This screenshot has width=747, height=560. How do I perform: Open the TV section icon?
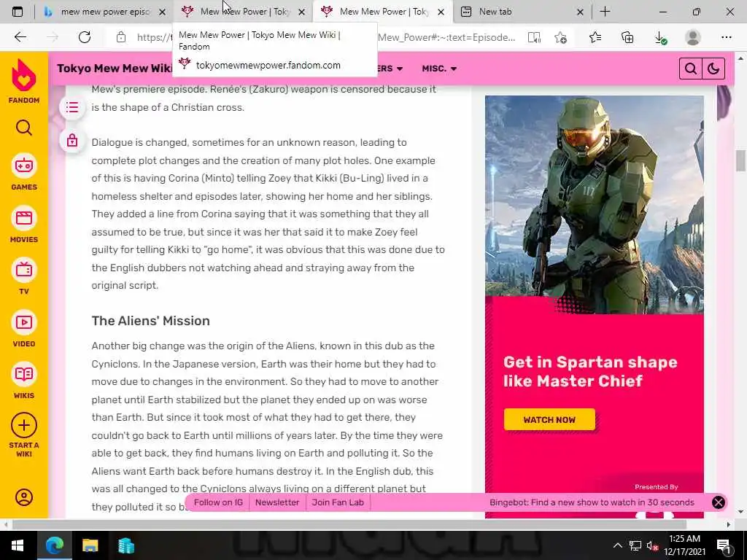click(24, 270)
